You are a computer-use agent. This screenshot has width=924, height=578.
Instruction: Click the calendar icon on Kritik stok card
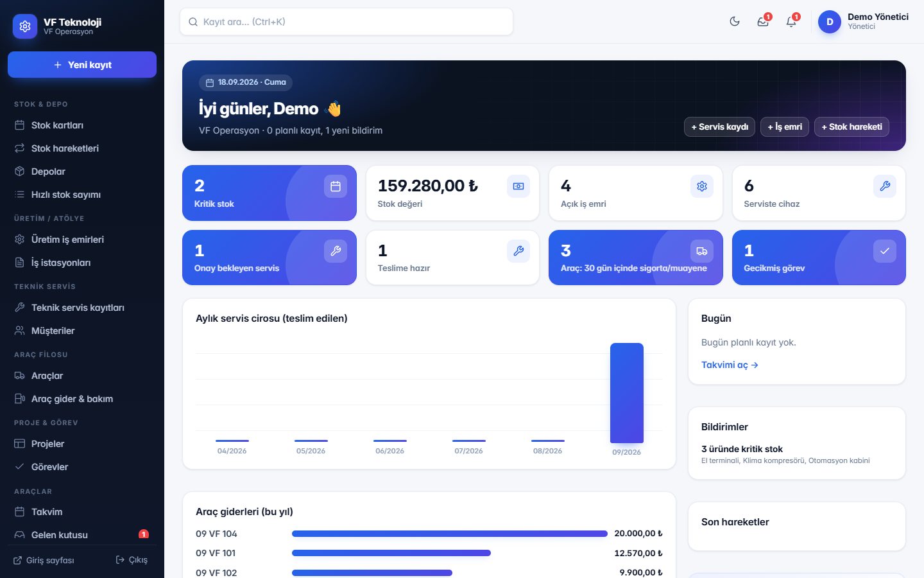click(336, 186)
